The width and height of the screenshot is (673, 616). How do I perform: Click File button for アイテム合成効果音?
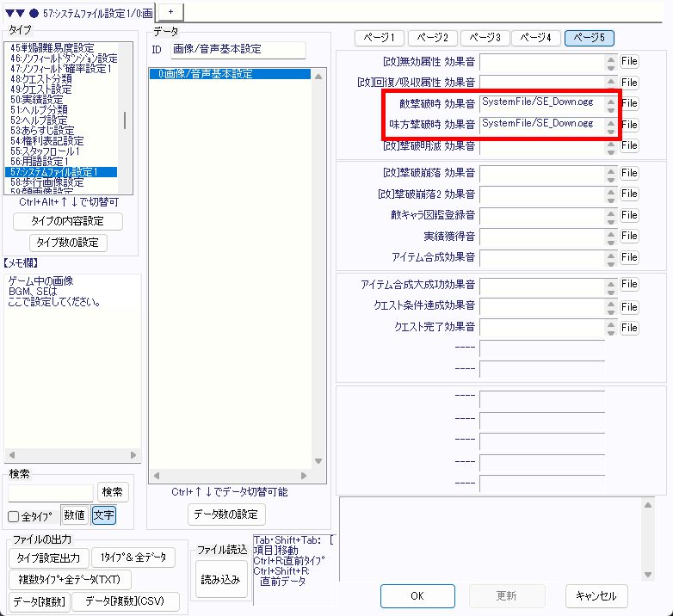pos(629,257)
